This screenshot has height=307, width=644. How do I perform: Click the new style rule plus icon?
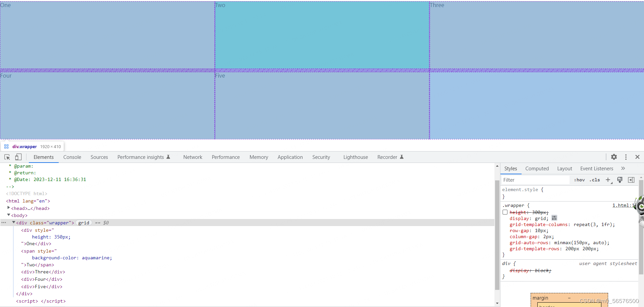(608, 180)
